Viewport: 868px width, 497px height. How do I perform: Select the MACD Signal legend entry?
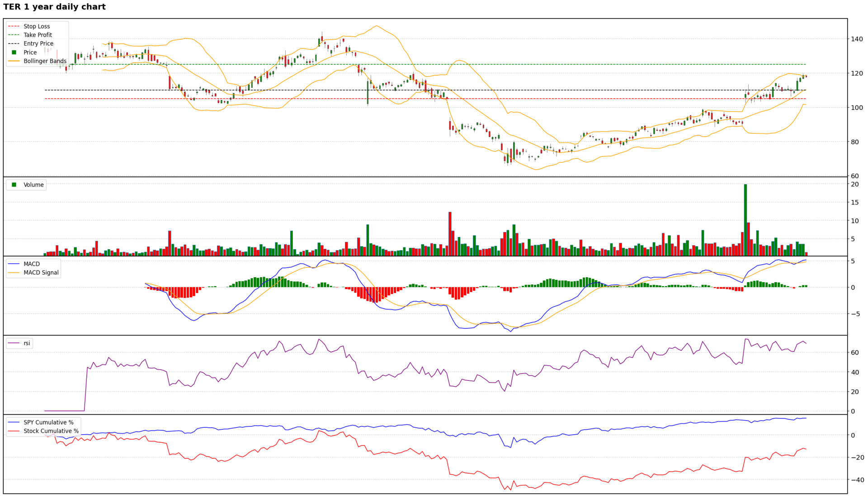pyautogui.click(x=41, y=273)
